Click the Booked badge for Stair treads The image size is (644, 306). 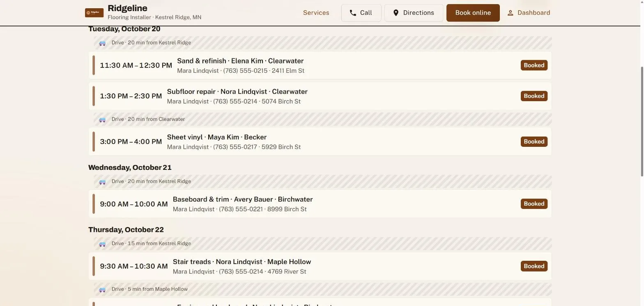[534, 266]
